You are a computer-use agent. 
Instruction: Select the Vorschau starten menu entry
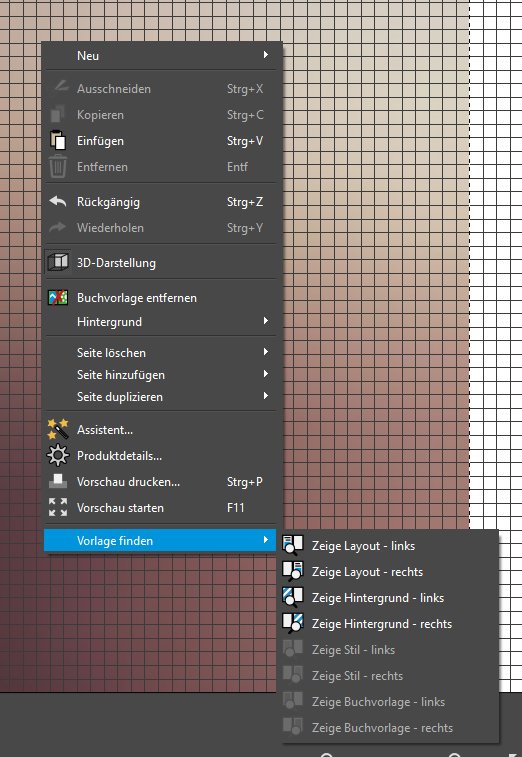160,507
